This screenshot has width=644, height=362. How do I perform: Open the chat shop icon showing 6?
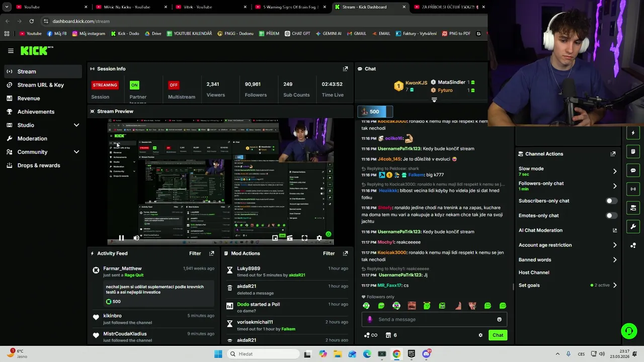tap(391, 335)
